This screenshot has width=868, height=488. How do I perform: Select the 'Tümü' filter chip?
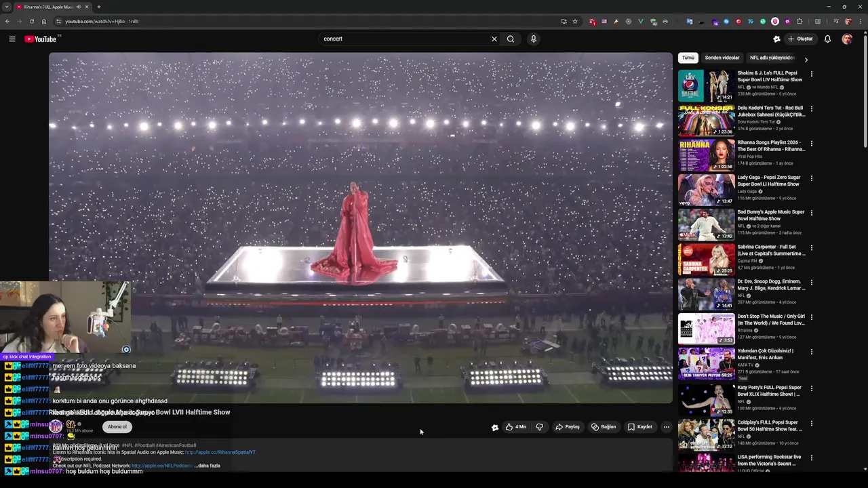(x=688, y=58)
